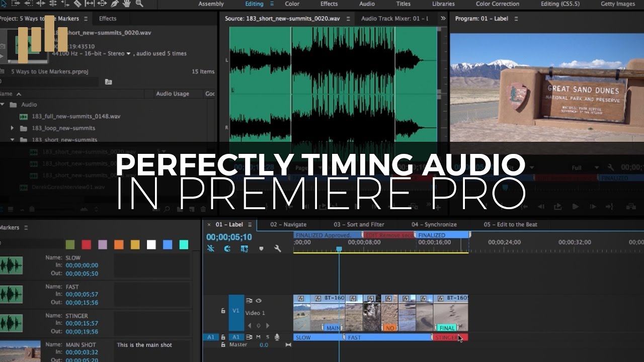
Task: Open the Program monitor panel menu
Action: click(x=516, y=19)
